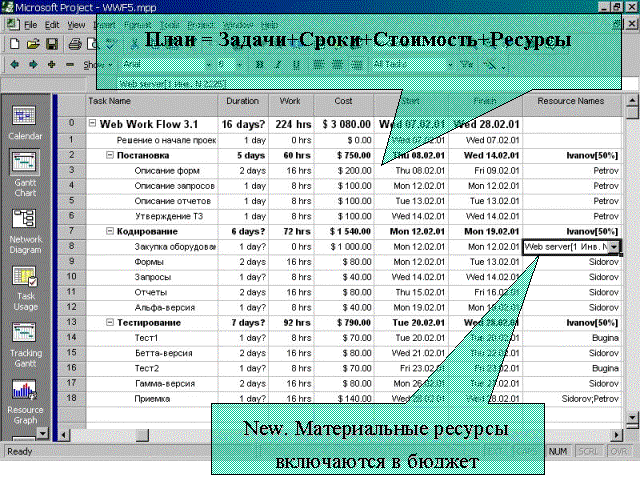Switch to the Tracking Gantt view
Viewport: 640px width, 481px height.
pyautogui.click(x=24, y=345)
